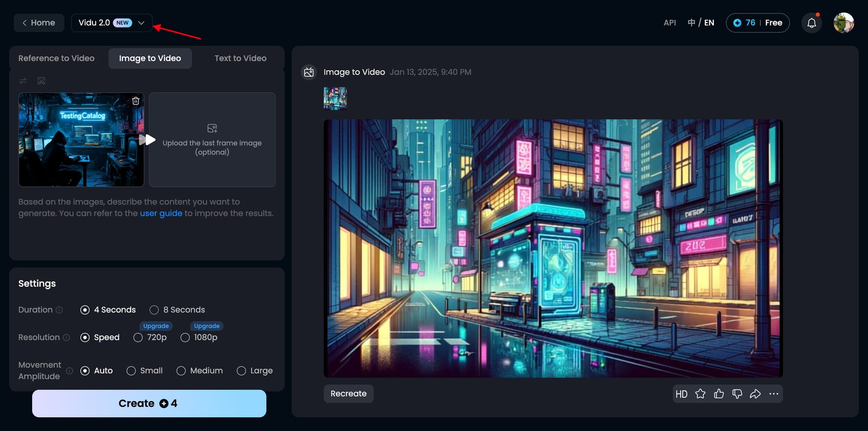Upload the last frame image

coord(212,140)
